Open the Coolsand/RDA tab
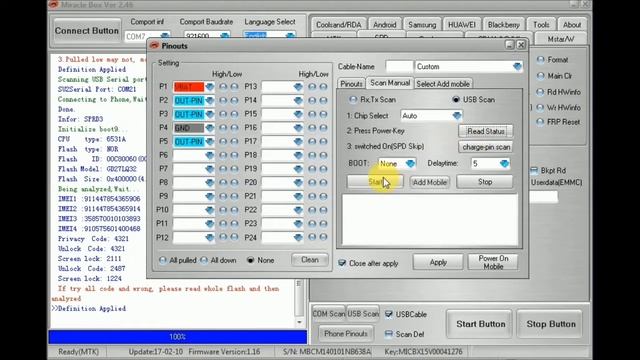 tap(338, 25)
